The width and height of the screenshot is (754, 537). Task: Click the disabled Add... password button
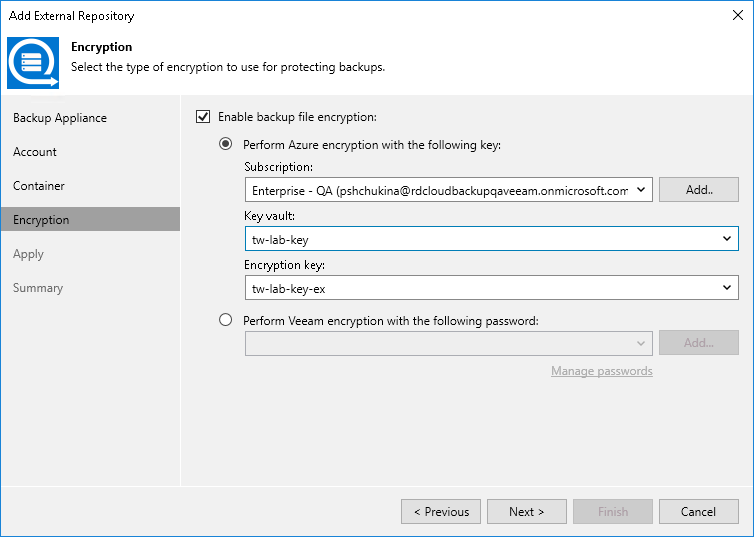tap(699, 343)
